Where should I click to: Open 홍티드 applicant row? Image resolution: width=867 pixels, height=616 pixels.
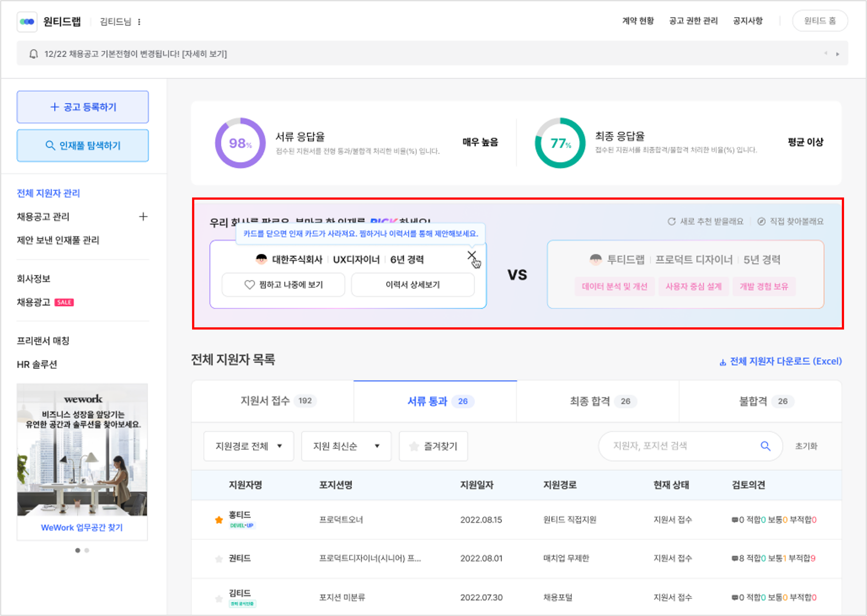516,520
